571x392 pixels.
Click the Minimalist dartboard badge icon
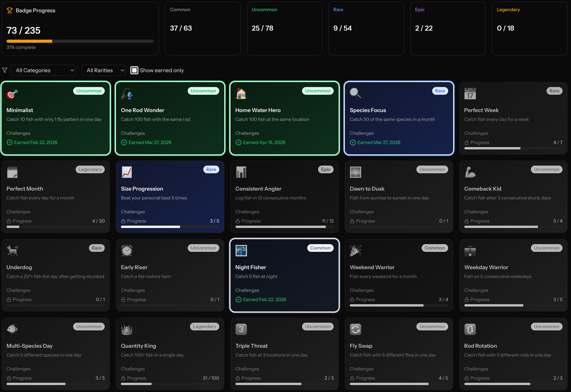coord(12,94)
